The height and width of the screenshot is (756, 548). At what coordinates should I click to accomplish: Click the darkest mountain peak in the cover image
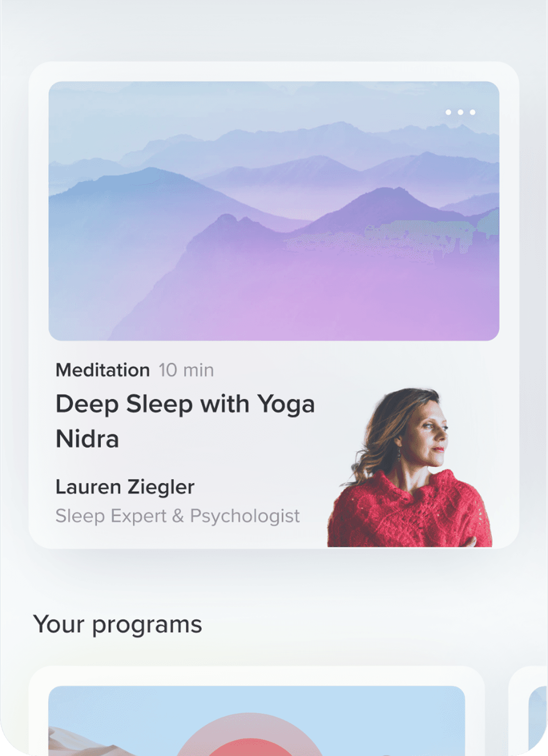395,198
